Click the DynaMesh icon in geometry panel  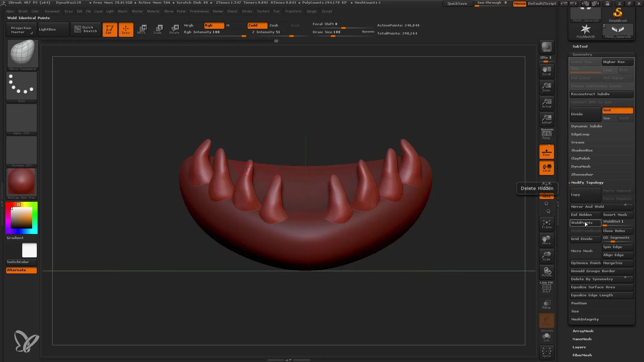click(580, 166)
